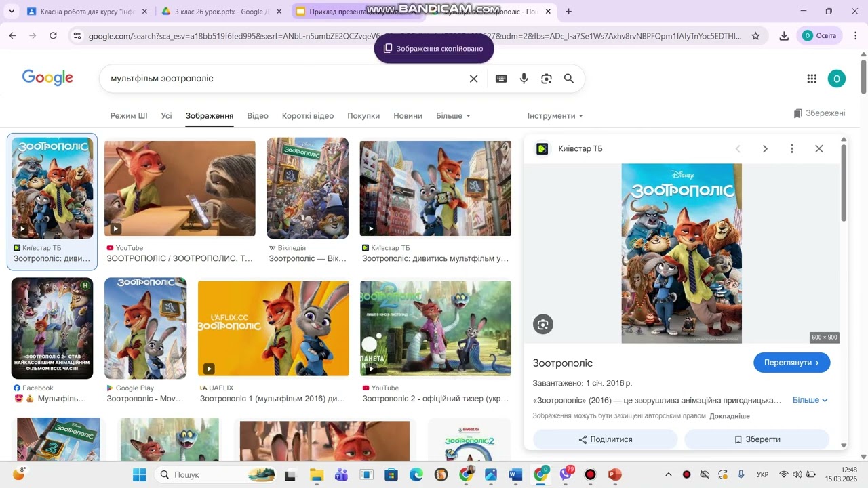The width and height of the screenshot is (868, 488).
Task: Show the previous image in the preview panel
Action: 738,149
